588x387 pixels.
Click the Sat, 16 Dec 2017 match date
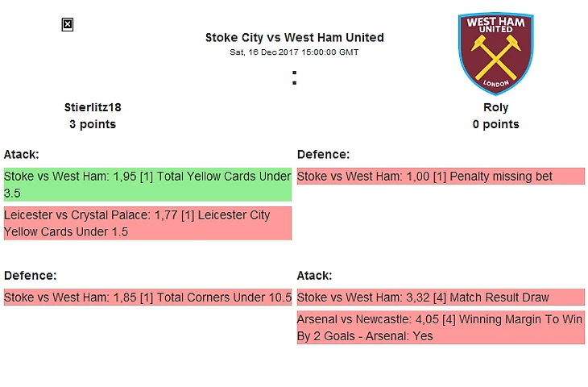tap(294, 52)
